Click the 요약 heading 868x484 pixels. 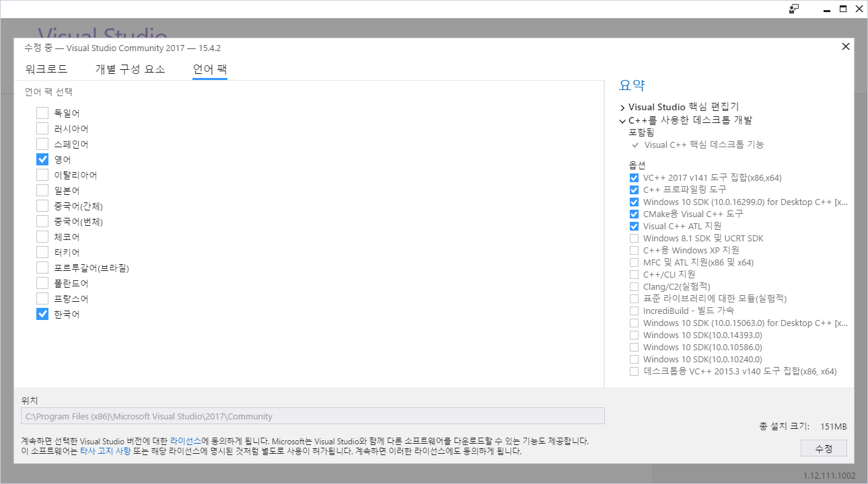pyautogui.click(x=632, y=85)
